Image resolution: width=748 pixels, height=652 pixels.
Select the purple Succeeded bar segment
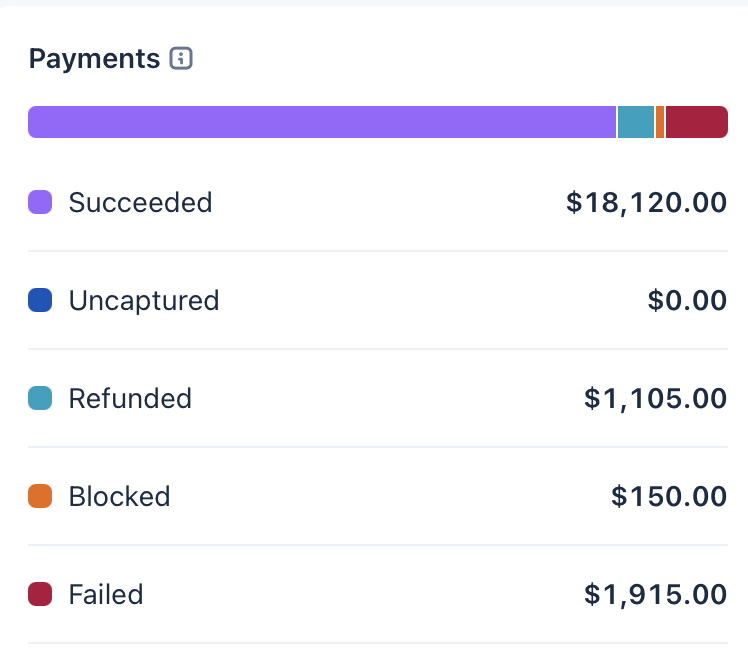322,122
